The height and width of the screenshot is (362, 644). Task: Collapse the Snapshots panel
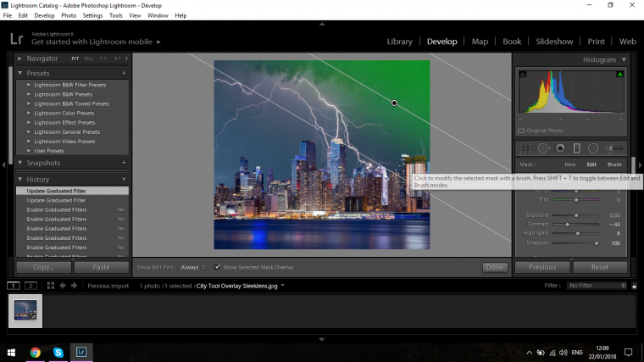[x=19, y=163]
